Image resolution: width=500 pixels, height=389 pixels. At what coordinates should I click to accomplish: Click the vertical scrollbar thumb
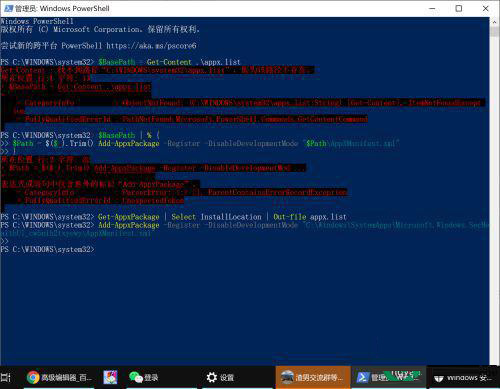494,32
